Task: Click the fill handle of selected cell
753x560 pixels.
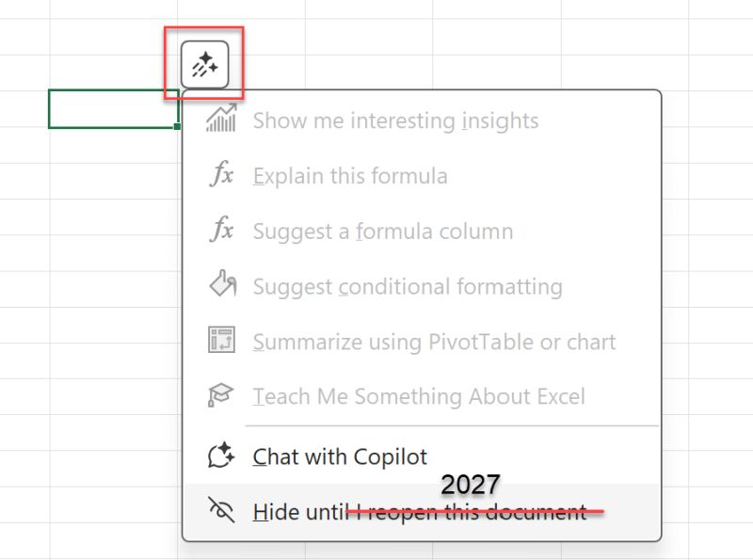Action: point(178,127)
